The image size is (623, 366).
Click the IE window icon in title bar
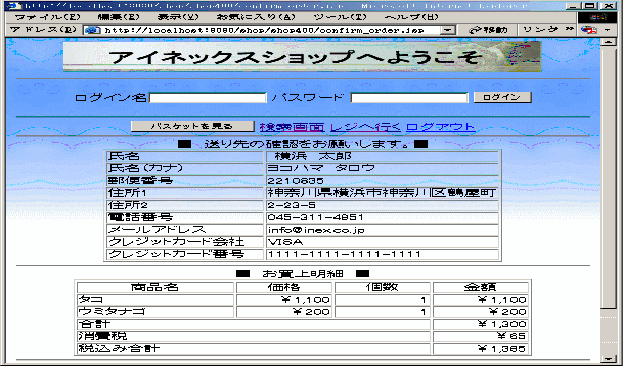pyautogui.click(x=14, y=6)
